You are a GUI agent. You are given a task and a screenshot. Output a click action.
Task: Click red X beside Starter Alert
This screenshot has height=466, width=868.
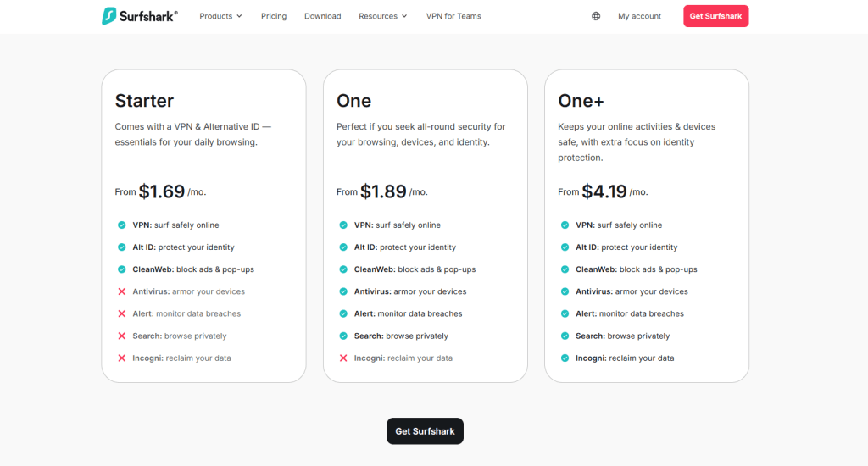122,313
